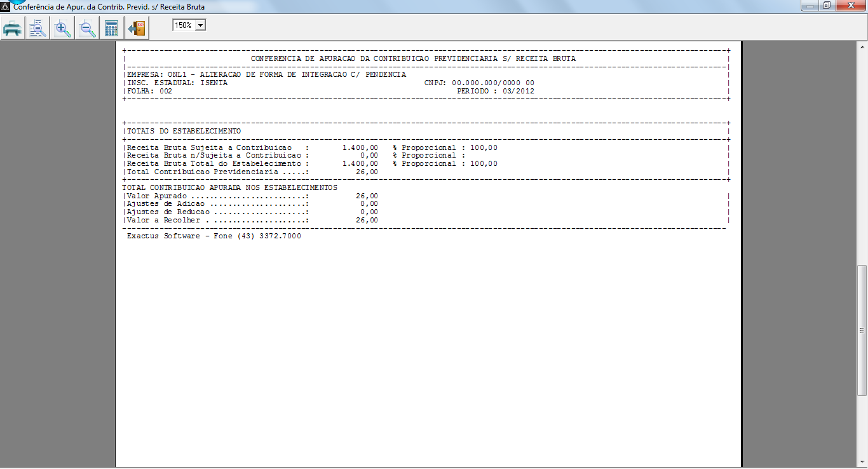This screenshot has height=469, width=868.
Task: Click the Valor a Recolher label
Action: tap(218, 221)
